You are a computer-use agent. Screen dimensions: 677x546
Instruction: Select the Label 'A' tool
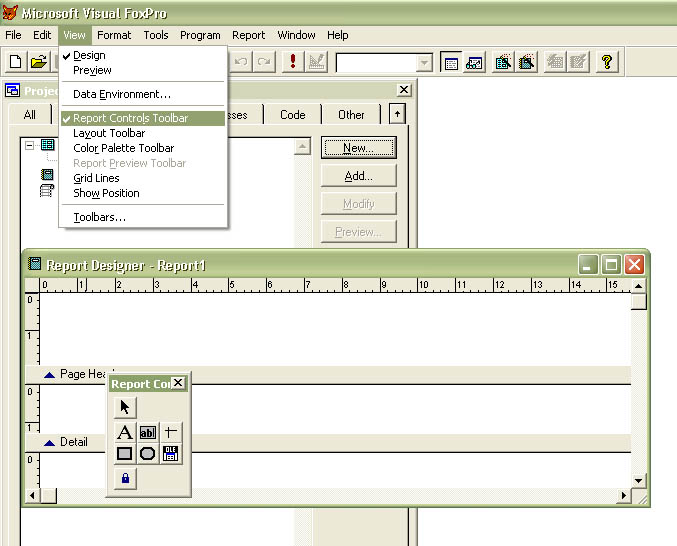tap(125, 432)
